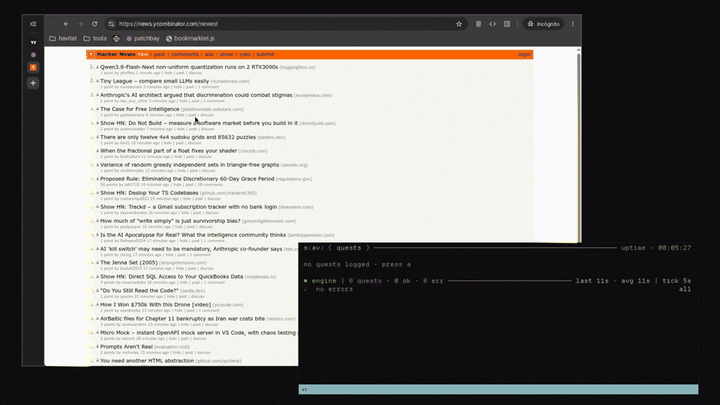Click huggingface.co domain beside Qwen story
720x405 pixels.
(297, 68)
